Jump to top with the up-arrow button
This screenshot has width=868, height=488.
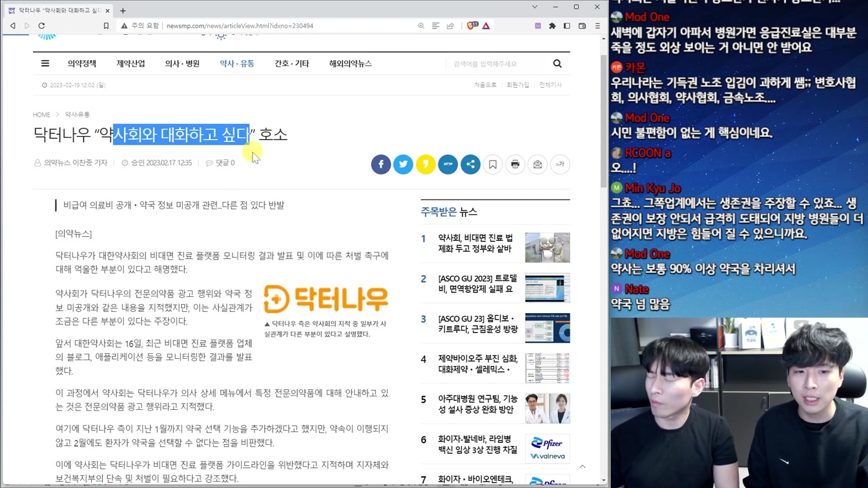583,467
